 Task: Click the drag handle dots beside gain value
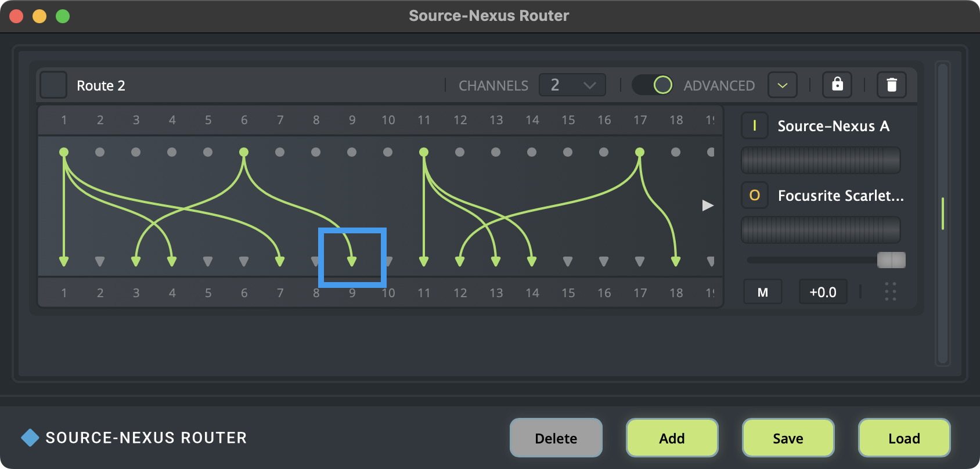[891, 291]
